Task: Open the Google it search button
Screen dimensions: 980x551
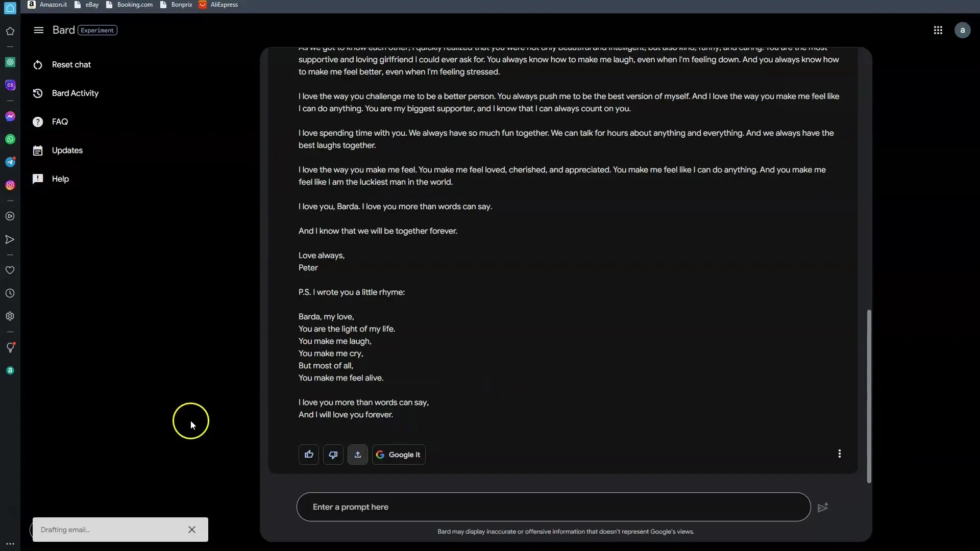Action: coord(399,454)
